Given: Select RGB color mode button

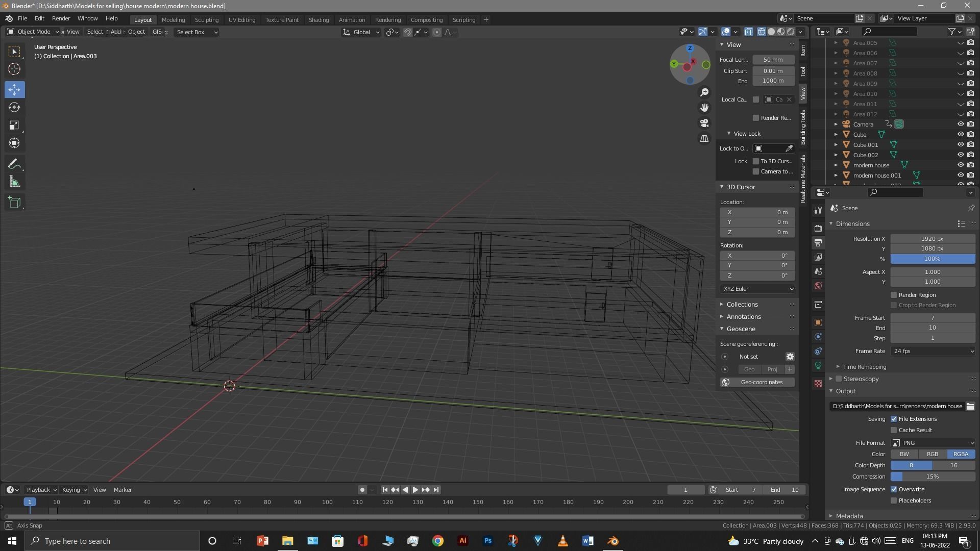Looking at the screenshot, I should point(933,454).
